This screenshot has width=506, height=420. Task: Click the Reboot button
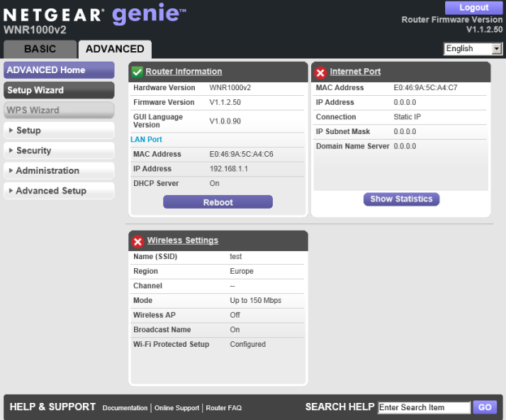click(x=218, y=202)
